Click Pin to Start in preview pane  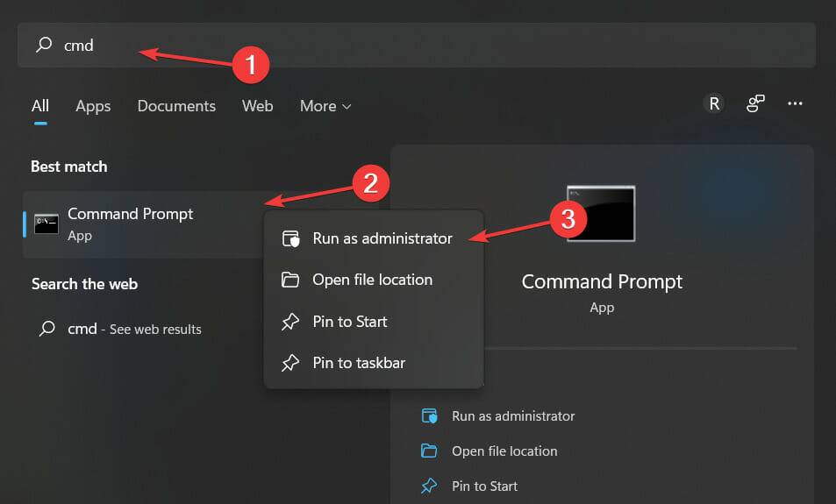point(484,486)
